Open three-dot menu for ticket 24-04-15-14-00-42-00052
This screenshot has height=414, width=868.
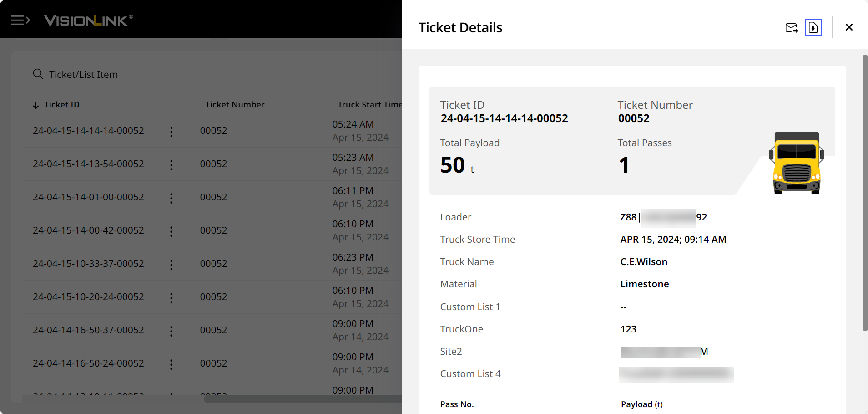pyautogui.click(x=171, y=231)
